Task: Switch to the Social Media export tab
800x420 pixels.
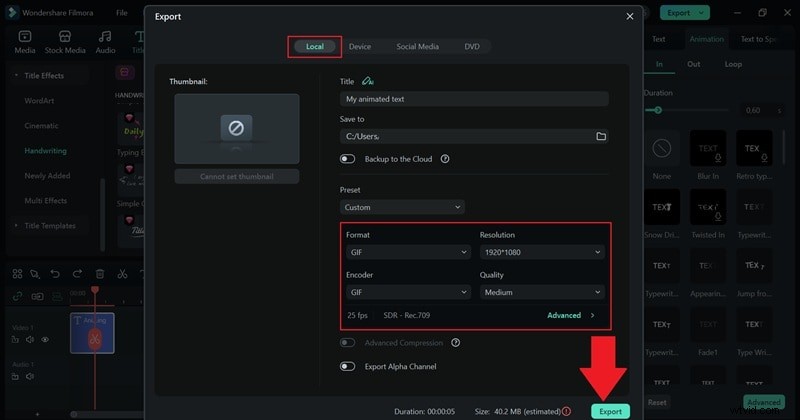Action: (417, 46)
